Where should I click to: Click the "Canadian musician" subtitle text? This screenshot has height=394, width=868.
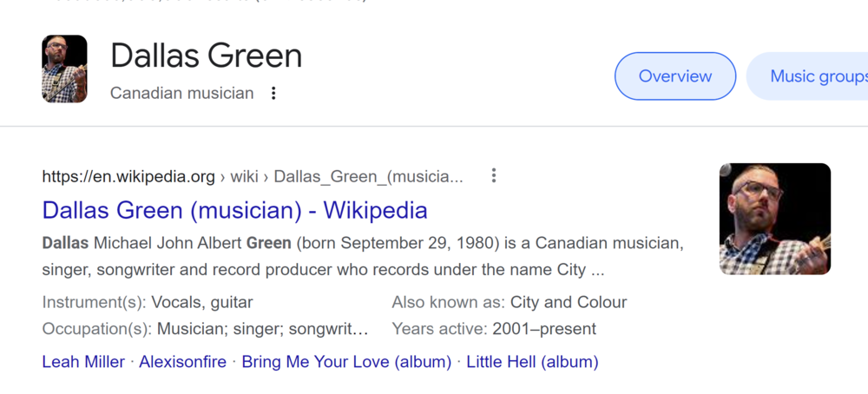(181, 93)
